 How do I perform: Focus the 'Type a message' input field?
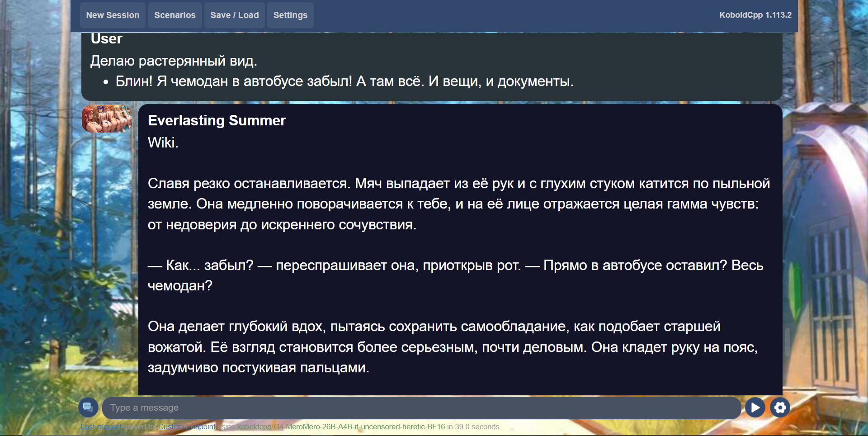coord(421,408)
